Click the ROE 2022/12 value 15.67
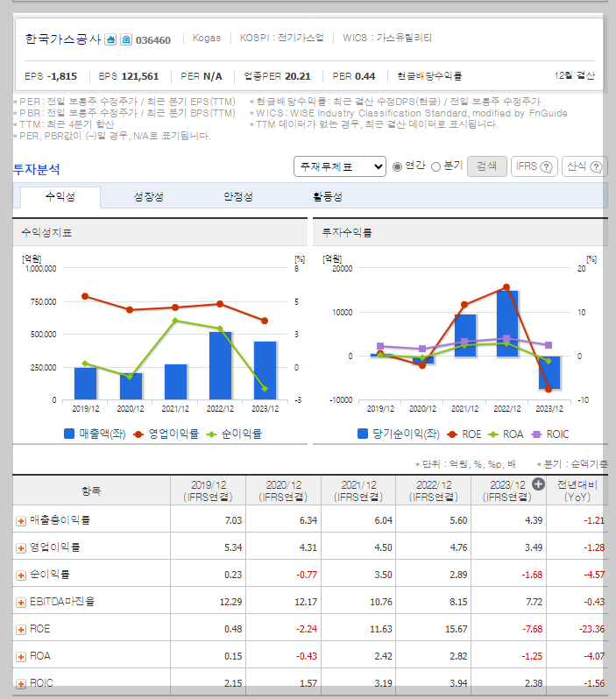Screen dimensions: 616x699 click(x=456, y=629)
